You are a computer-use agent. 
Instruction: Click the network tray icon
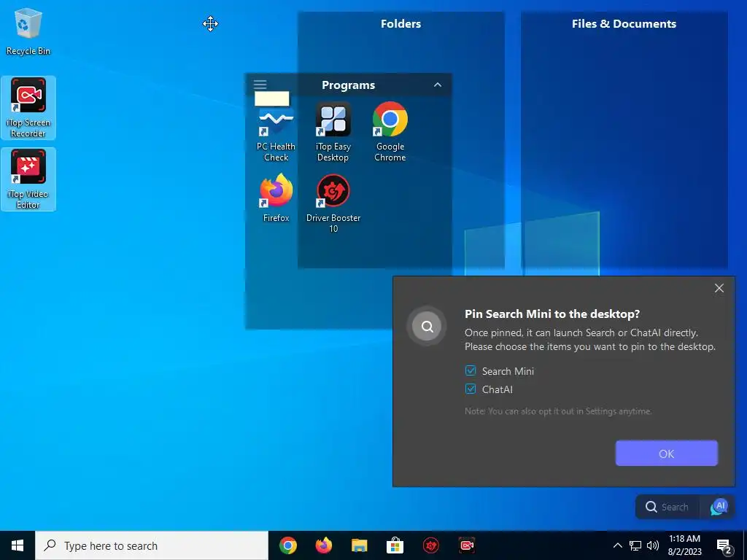pyautogui.click(x=635, y=545)
